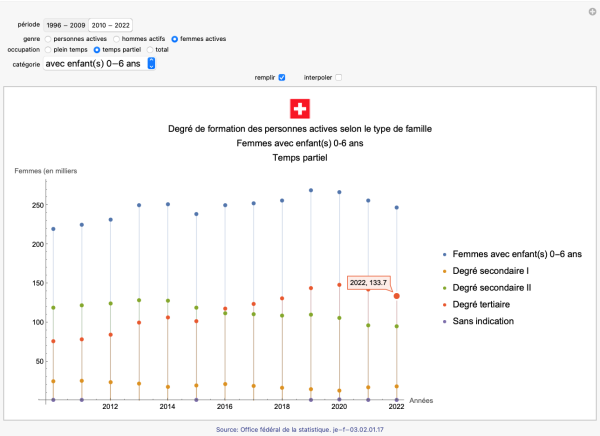The width and height of the screenshot is (600, 436).
Task: Click the 'Degré tertiaire' legend label
Action: [487, 305]
